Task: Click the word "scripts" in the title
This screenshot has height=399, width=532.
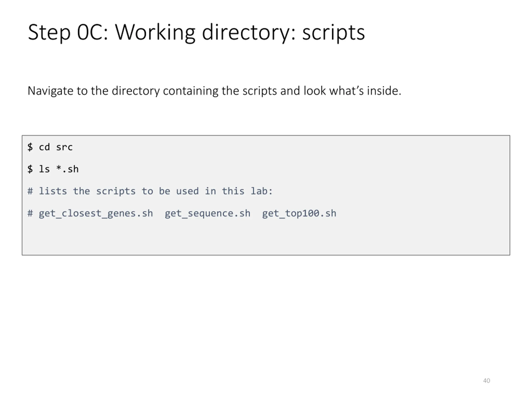Action: [x=333, y=32]
